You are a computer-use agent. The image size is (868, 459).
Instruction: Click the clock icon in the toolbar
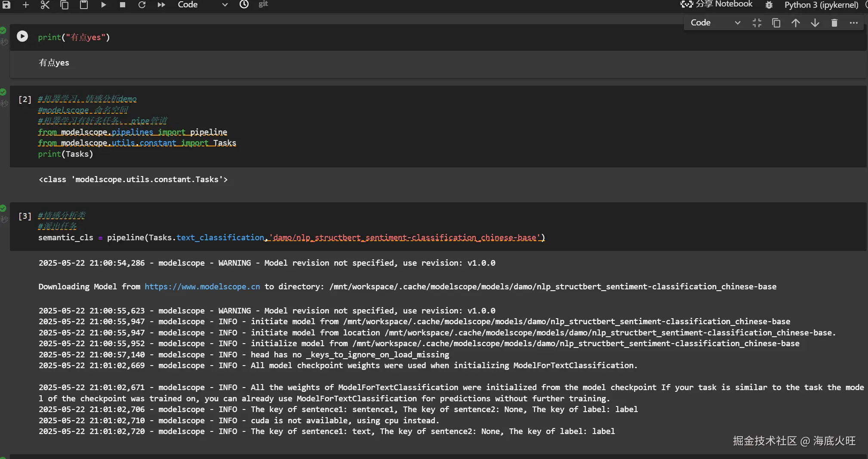(244, 5)
